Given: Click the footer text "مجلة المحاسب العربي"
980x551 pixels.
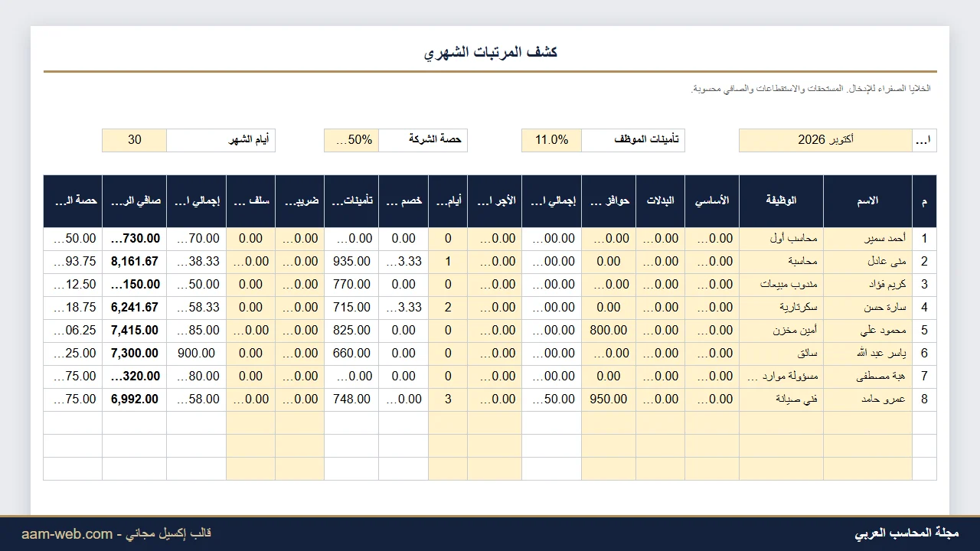Looking at the screenshot, I should tap(906, 533).
